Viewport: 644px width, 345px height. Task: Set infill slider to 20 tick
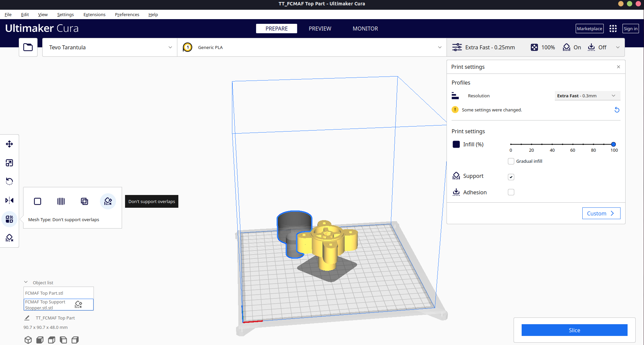531,144
